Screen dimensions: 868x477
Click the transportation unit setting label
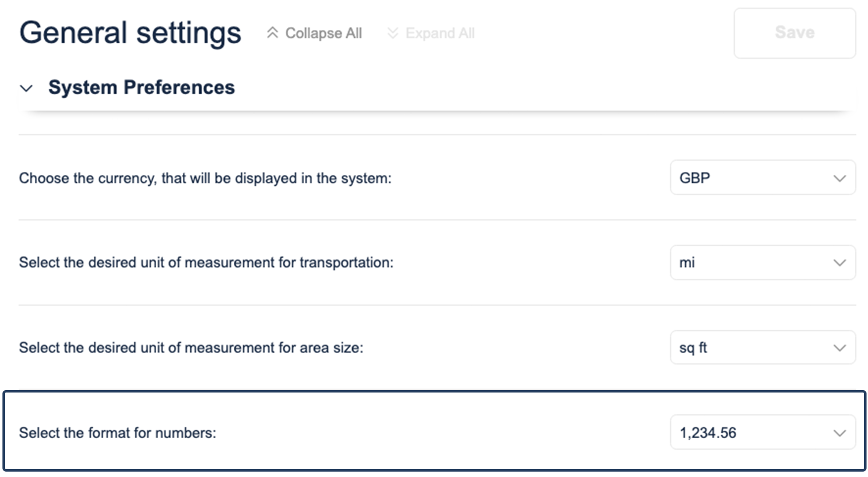coord(206,263)
